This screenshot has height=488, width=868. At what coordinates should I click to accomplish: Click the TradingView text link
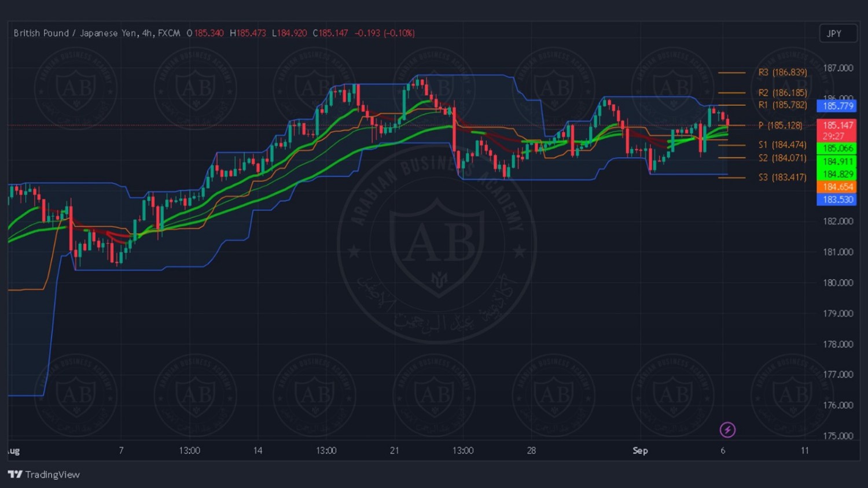(52, 475)
